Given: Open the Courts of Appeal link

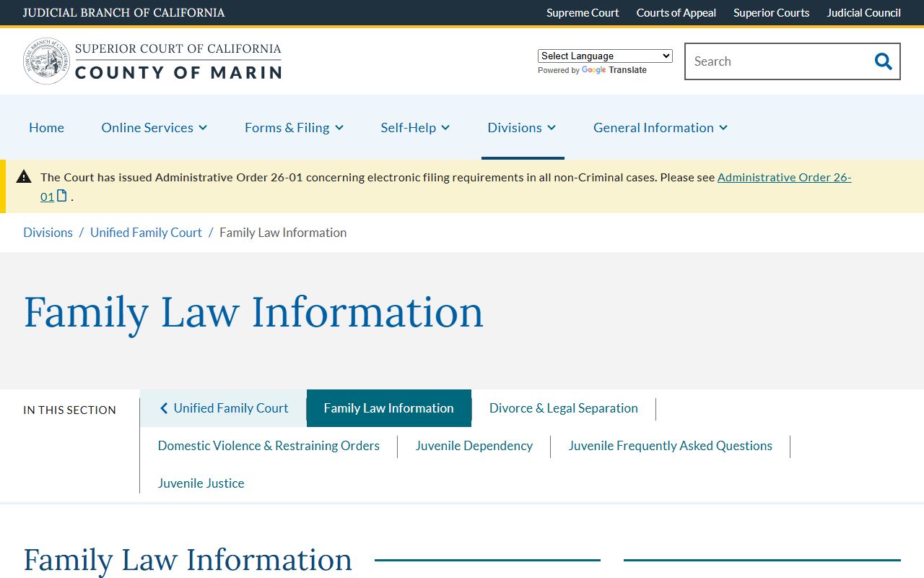Looking at the screenshot, I should tap(676, 12).
